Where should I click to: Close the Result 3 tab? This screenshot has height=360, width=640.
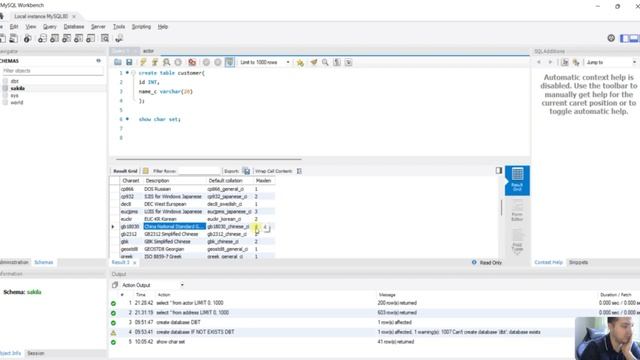point(134,262)
